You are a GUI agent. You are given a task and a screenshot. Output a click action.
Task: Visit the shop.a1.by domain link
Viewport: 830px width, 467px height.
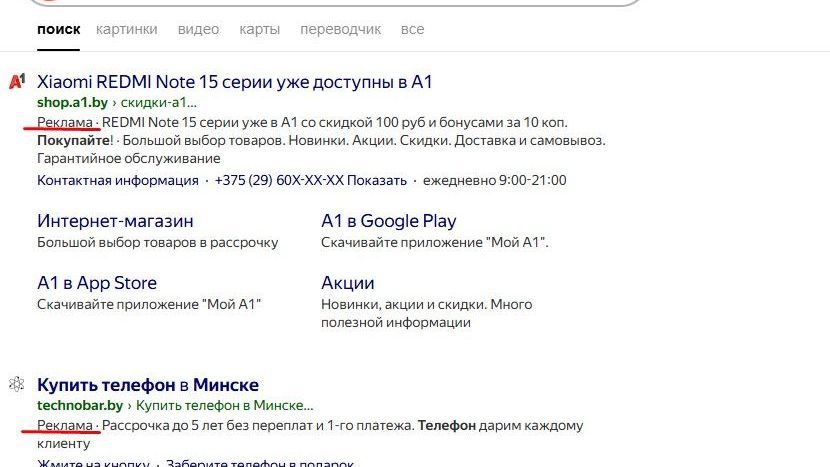coord(72,102)
